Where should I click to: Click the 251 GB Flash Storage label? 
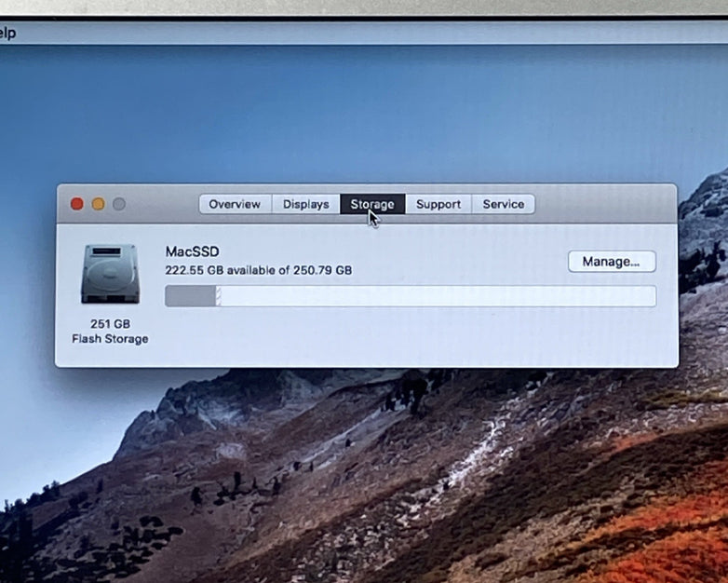coord(110,332)
